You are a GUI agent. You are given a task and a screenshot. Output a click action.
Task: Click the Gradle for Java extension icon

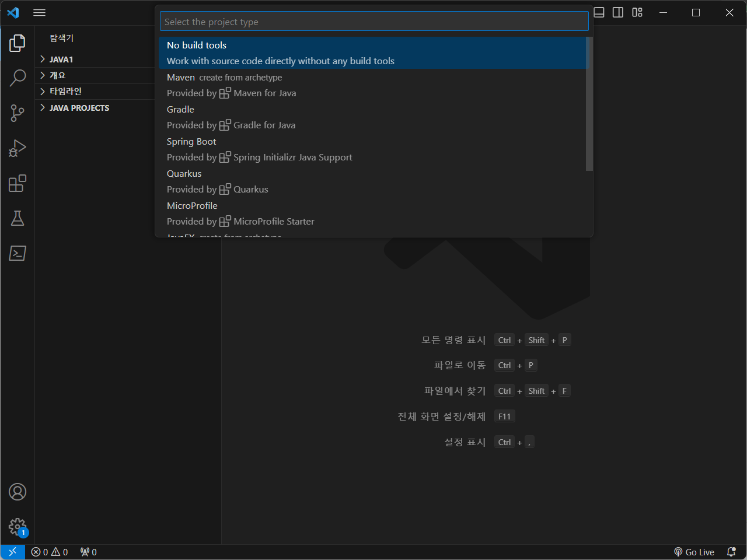[225, 125]
